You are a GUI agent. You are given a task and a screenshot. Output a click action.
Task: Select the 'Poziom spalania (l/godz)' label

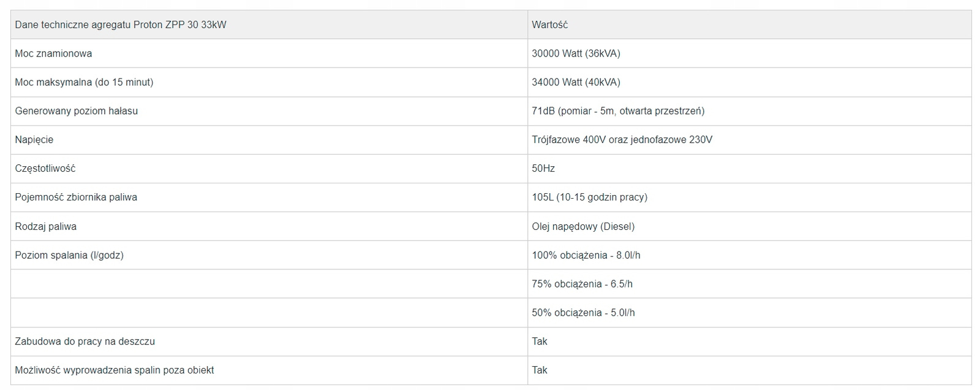pyautogui.click(x=69, y=256)
